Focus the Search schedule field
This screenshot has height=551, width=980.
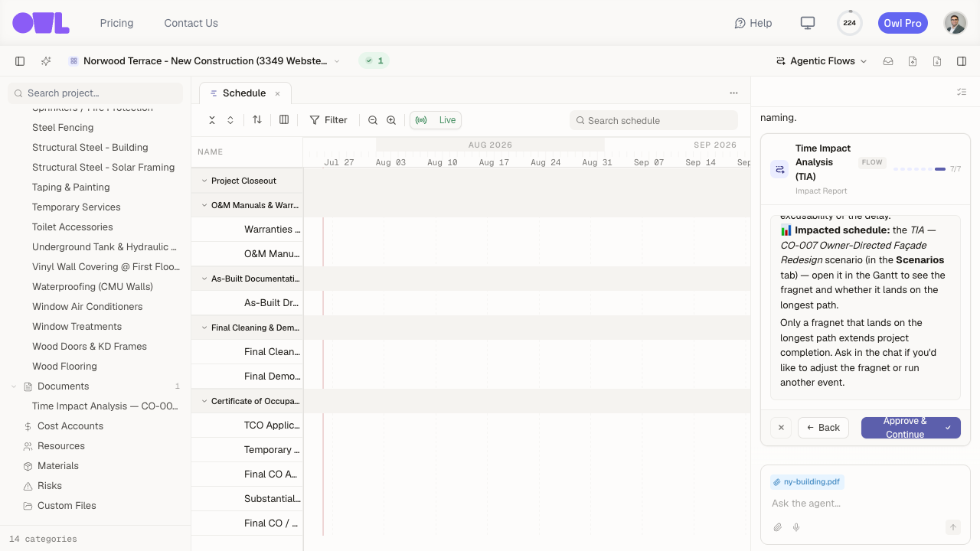click(654, 120)
